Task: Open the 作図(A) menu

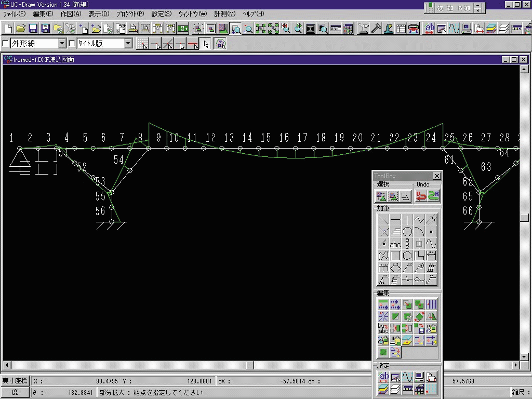Action: pyautogui.click(x=71, y=14)
